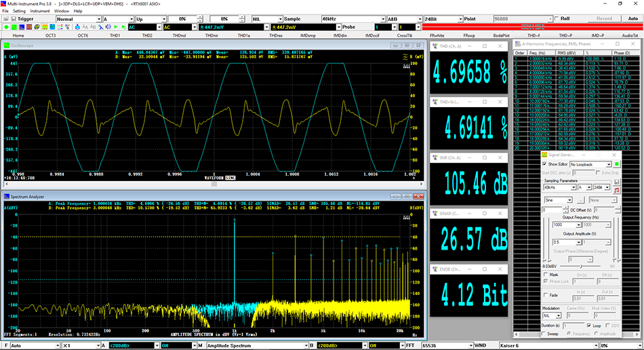Click the Signal Generator window title icon
Image resolution: width=644 pixels, height=350 pixels.
(x=544, y=155)
